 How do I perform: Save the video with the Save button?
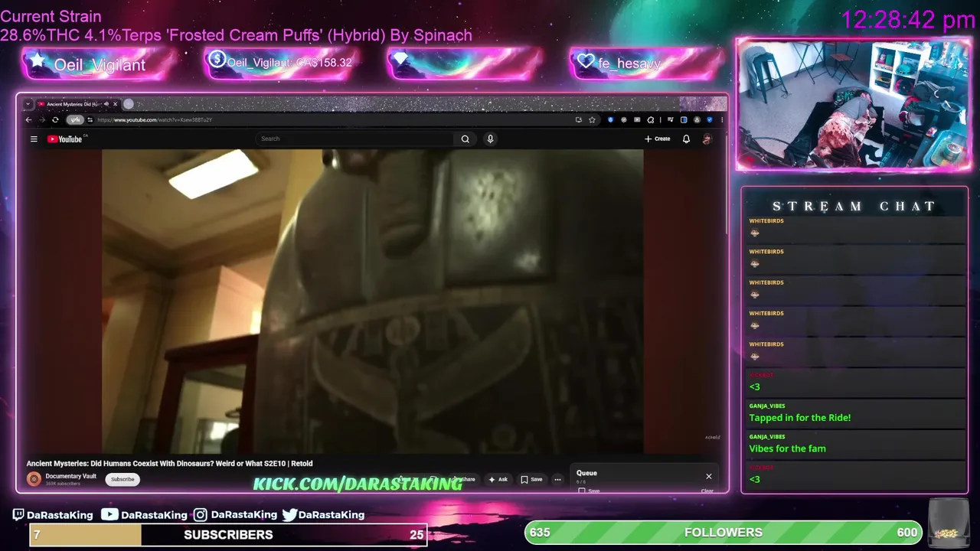click(x=531, y=479)
